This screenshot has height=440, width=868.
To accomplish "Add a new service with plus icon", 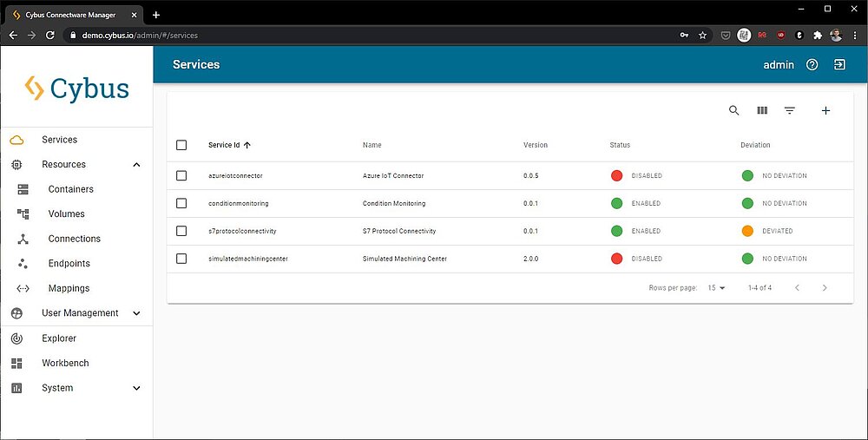I will click(825, 110).
